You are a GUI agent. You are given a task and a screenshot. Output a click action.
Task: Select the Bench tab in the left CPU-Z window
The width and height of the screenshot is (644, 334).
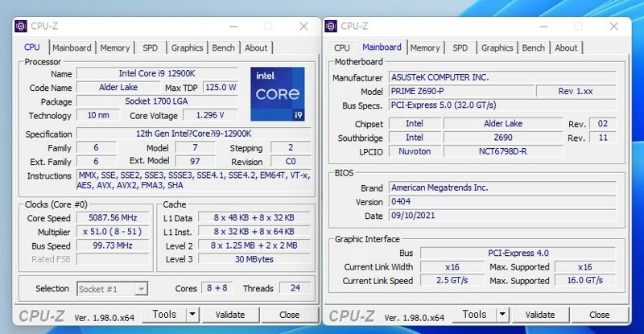[224, 47]
